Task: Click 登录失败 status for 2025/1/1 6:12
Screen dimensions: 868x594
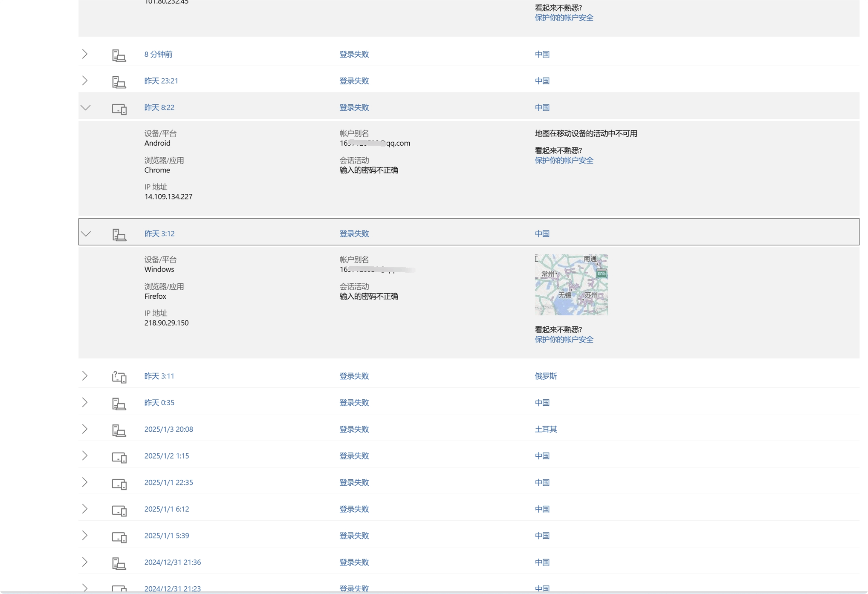Action: [354, 509]
